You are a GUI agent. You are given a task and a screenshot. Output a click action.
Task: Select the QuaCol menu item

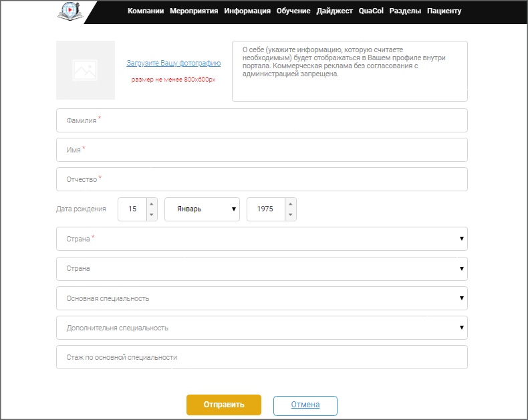point(371,11)
